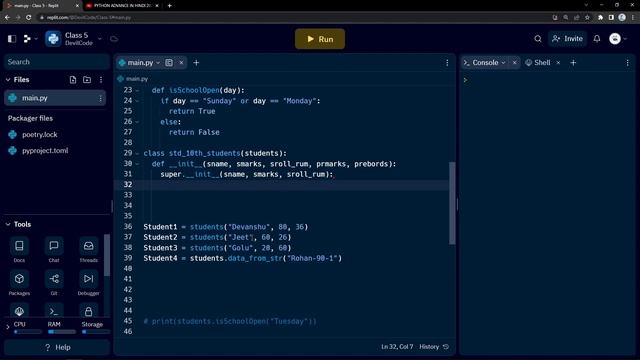The image size is (640, 360).
Task: Collapse the Files section
Action: (8, 80)
